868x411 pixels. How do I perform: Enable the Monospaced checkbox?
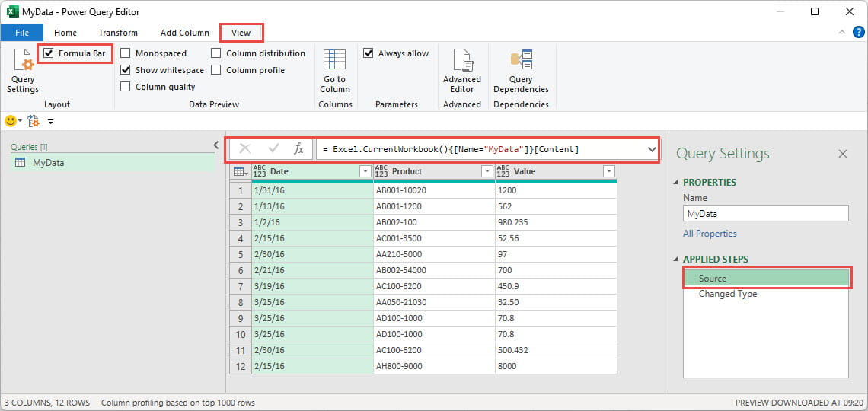tap(126, 53)
